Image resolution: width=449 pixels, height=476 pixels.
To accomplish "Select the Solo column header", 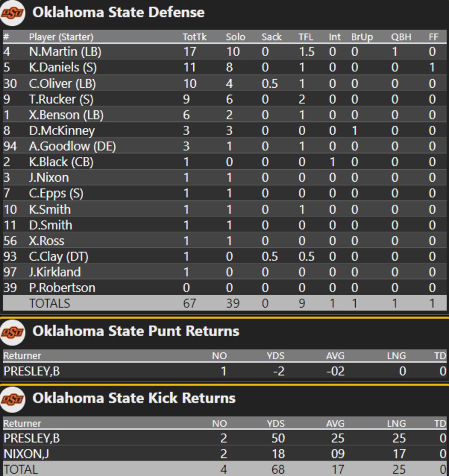I will click(235, 37).
